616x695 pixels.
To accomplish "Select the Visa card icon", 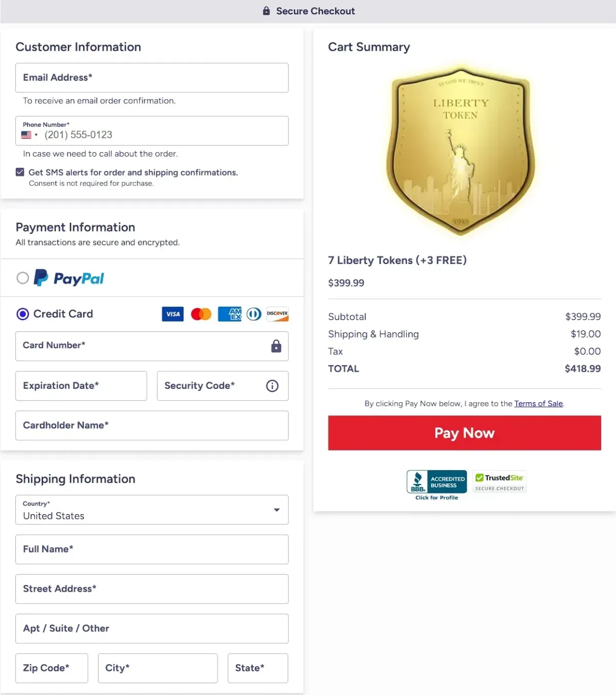I will pos(172,314).
